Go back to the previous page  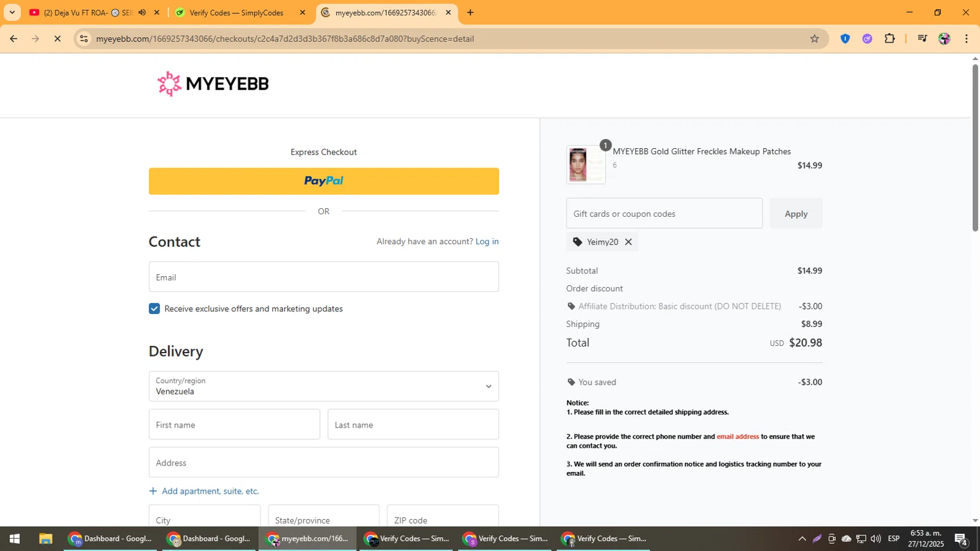(13, 39)
